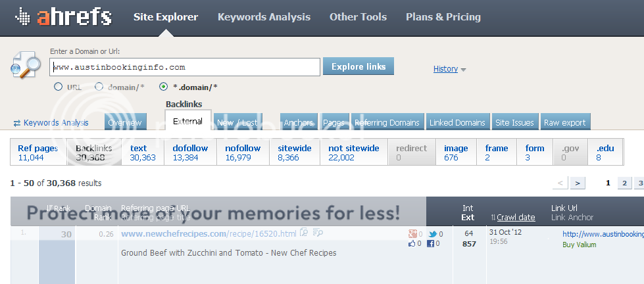Open the Other Tools menu
The height and width of the screenshot is (284, 644).
(358, 17)
